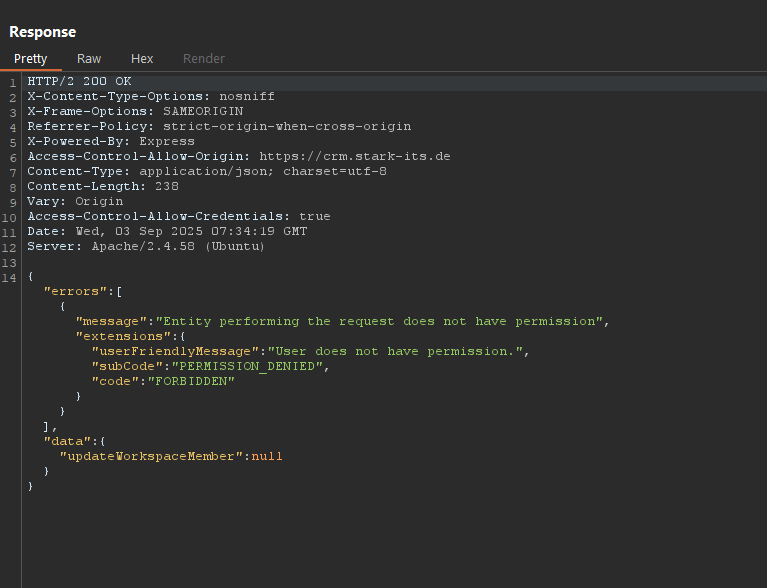Click the "data" JSON key
Viewport: 767px width, 588px height.
68,441
